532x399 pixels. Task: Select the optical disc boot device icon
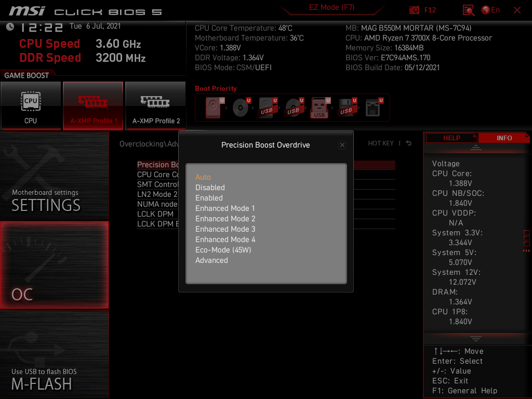point(241,108)
